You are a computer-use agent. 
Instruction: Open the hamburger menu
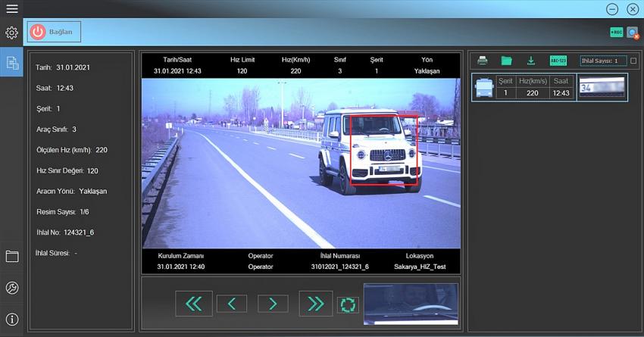[11, 8]
